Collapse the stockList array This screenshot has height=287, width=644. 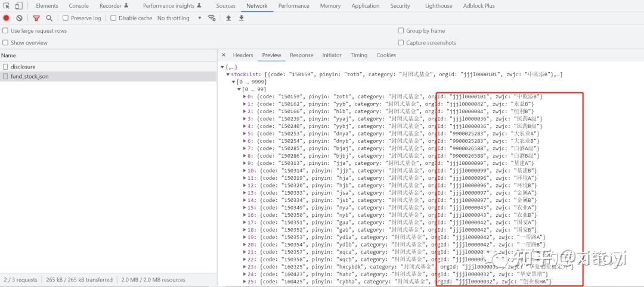tap(228, 74)
